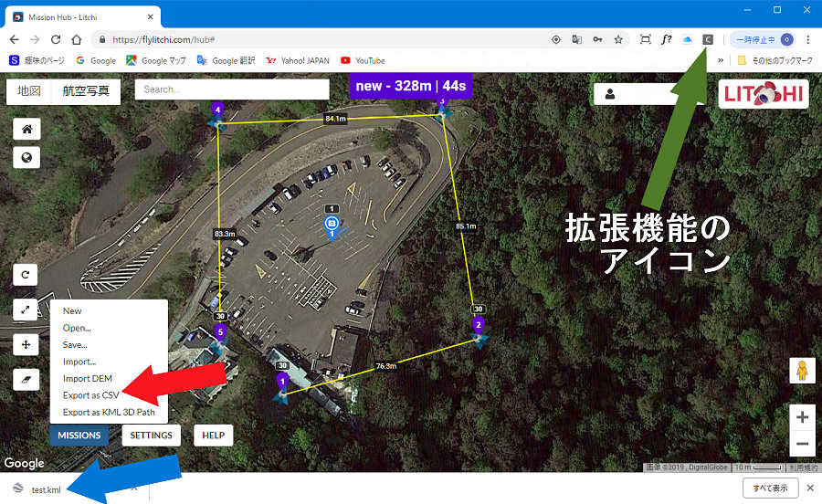The width and height of the screenshot is (822, 504).
Task: Select the eraser tool
Action: (26, 379)
